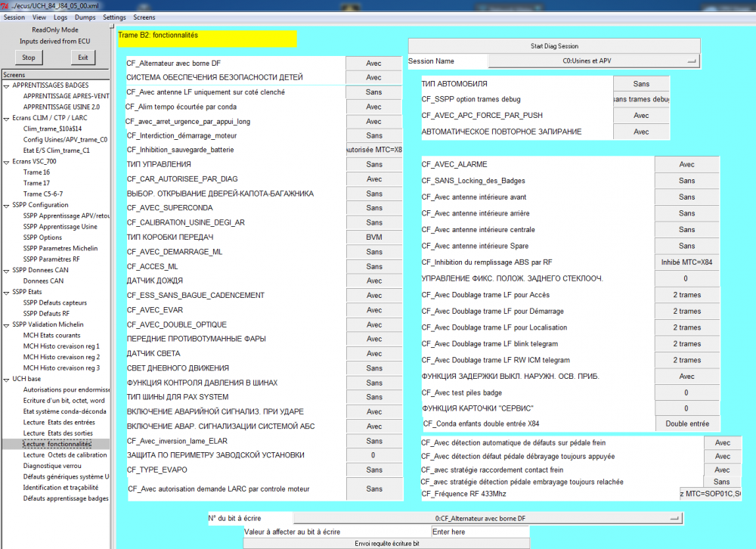The image size is (756, 549).
Task: Select 'Donnees CAN' tree entry
Action: pyautogui.click(x=43, y=281)
